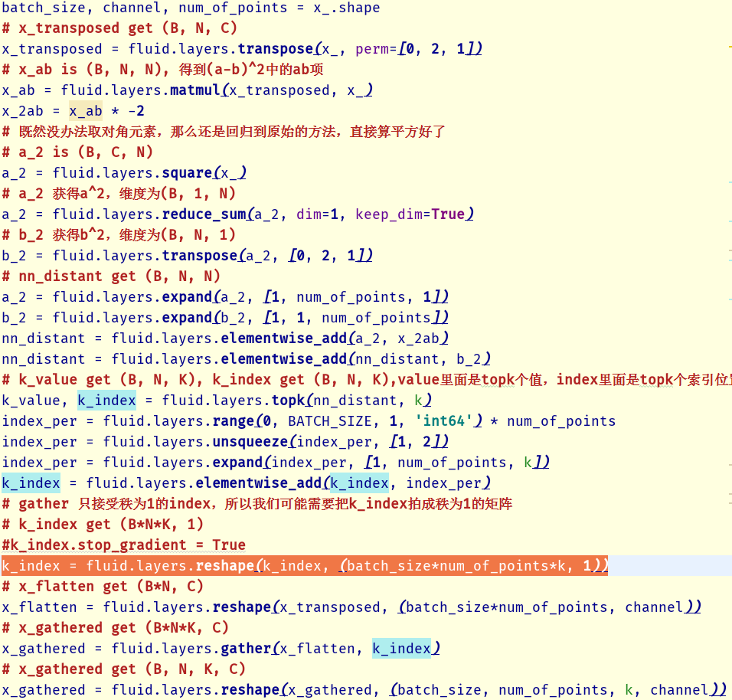Click the comment '# x_gathered get (B, N, K, C)'
This screenshot has width=732, height=700.
coord(124,669)
